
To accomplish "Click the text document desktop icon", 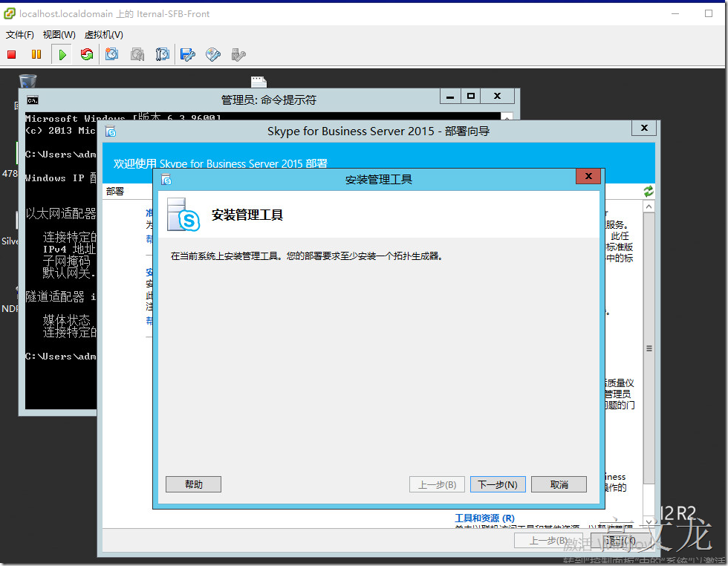I will pos(259,82).
